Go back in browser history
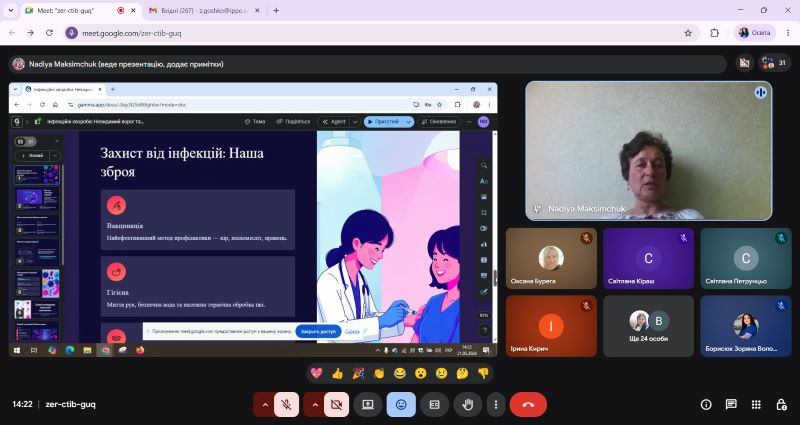The height and width of the screenshot is (425, 800). [x=12, y=33]
